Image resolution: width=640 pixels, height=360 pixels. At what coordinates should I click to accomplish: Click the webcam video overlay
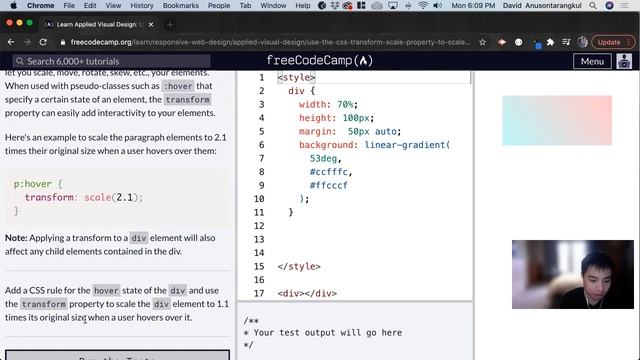point(573,274)
